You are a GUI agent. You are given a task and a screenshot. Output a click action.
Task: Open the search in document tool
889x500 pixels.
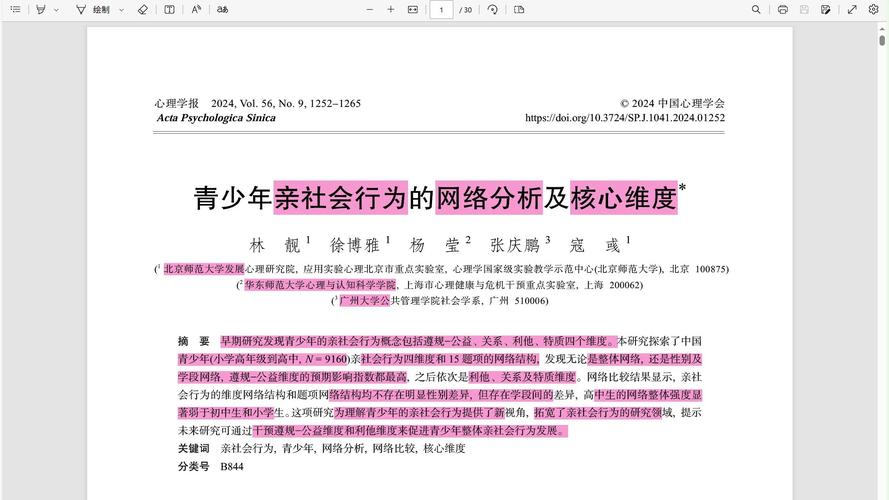(756, 10)
